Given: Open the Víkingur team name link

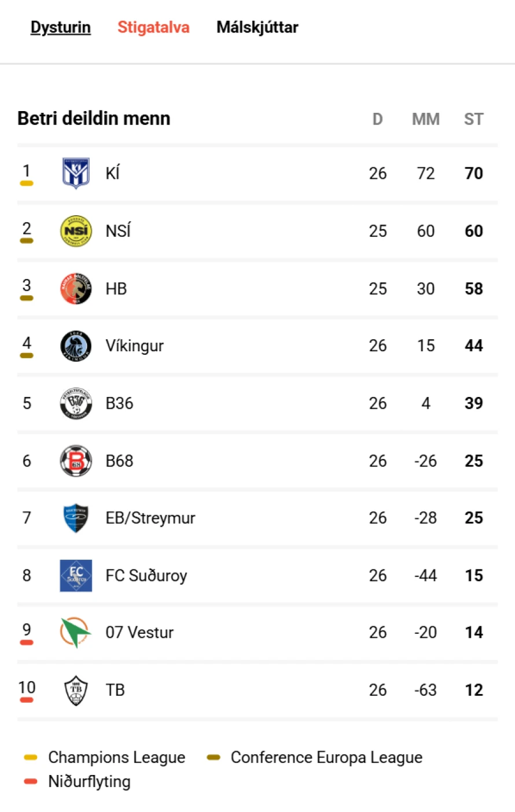Looking at the screenshot, I should pyautogui.click(x=134, y=346).
